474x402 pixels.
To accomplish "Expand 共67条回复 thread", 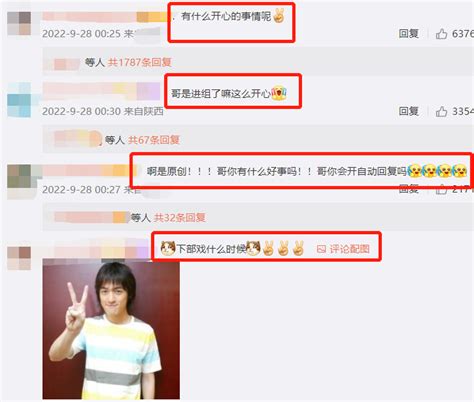I will pos(154,140).
